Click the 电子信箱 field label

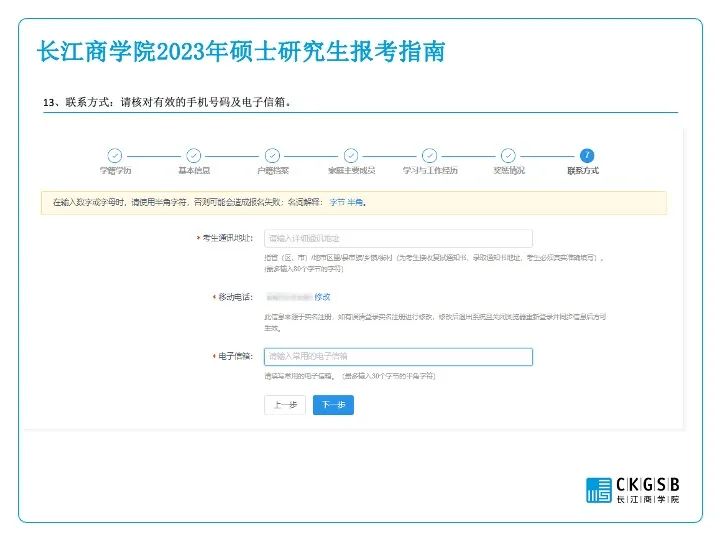(235, 356)
